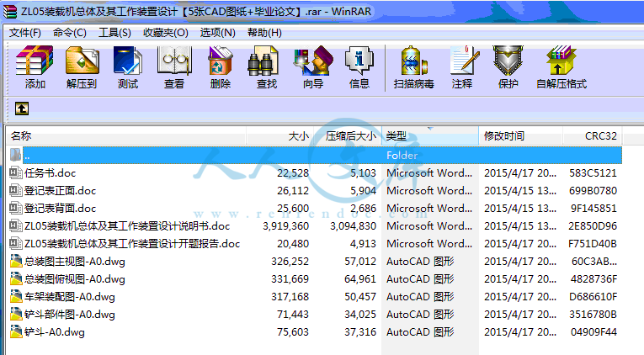Screen dimensions: 644x355
Task: Click 自解压格式 (SFX) icon
Action: (561, 61)
